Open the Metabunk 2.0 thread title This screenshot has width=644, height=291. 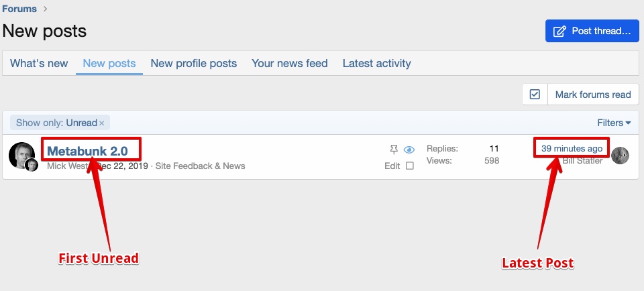pos(87,151)
